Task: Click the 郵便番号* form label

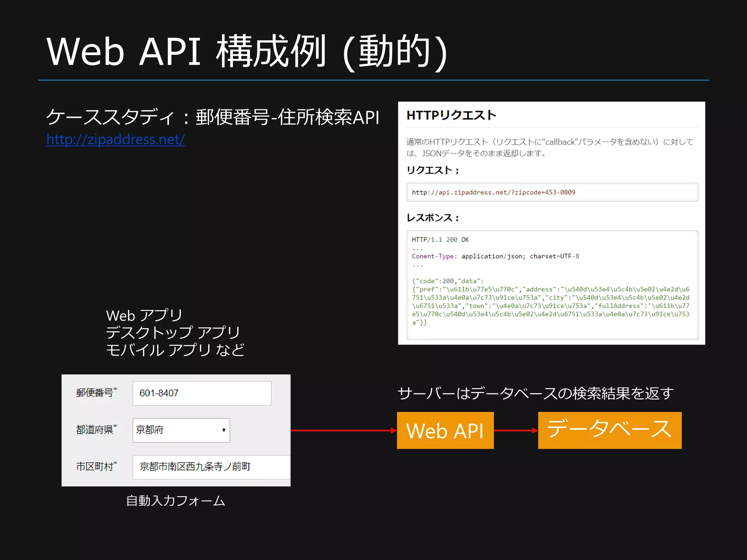Action: (x=97, y=392)
